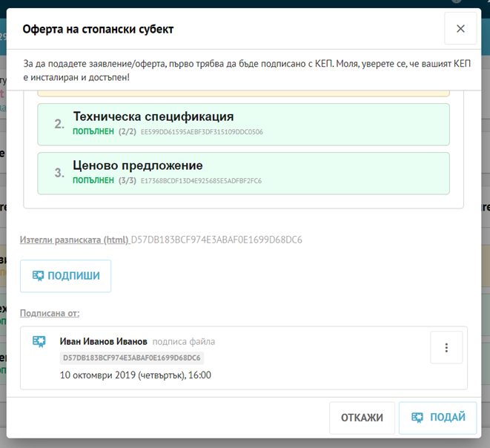Image resolution: width=490 pixels, height=448 pixels.
Task: Click the ПОПЪЛНЕН status under Техническа спецификация
Action: click(x=93, y=132)
